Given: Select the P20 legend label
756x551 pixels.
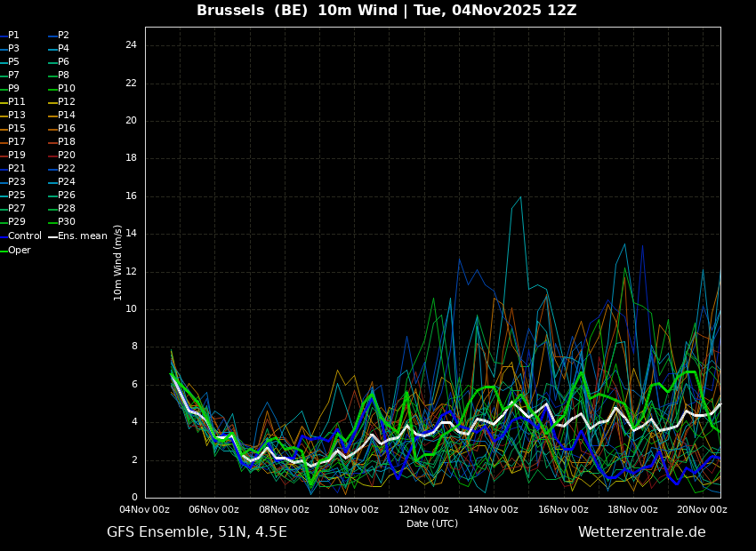Looking at the screenshot, I should tap(67, 156).
